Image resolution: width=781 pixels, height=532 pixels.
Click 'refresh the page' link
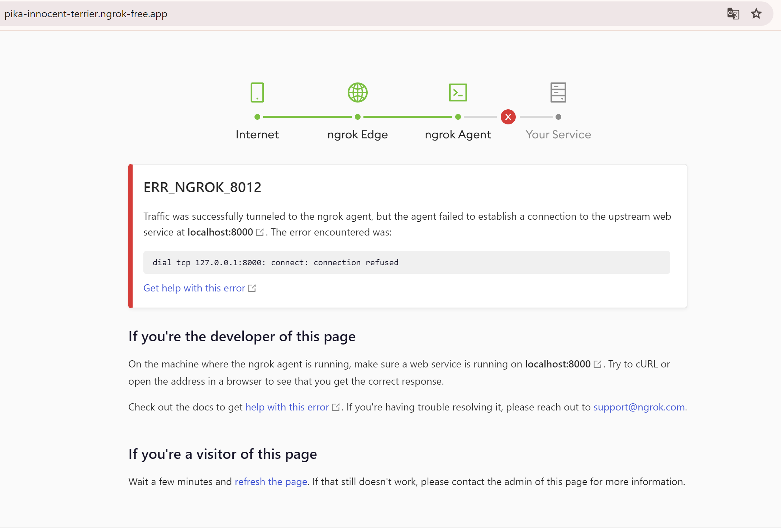271,482
